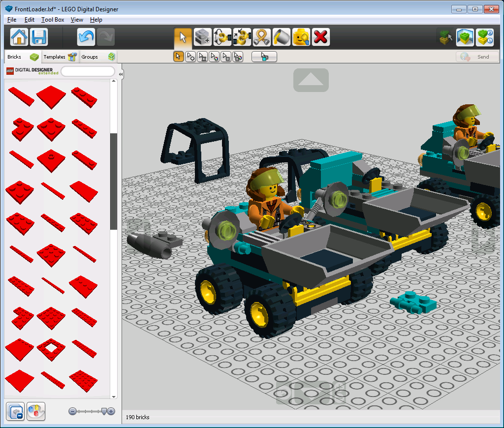Switch to Building Guide mode icon
The image size is (504, 428).
coord(485,37)
